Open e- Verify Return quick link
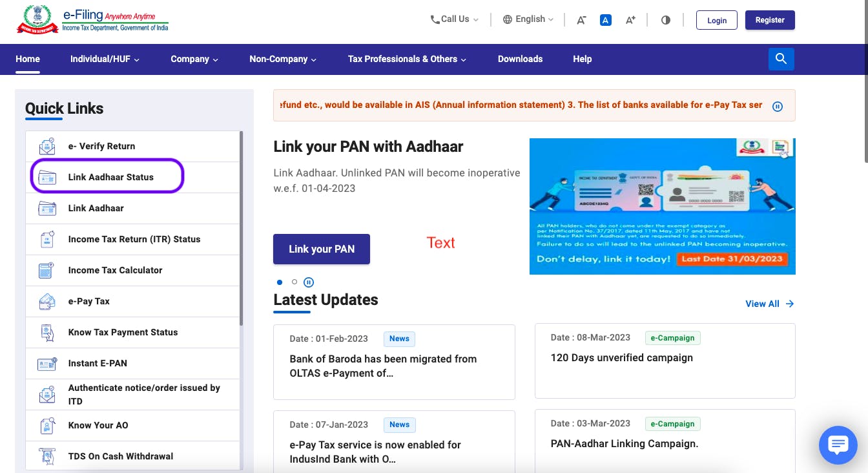The height and width of the screenshot is (473, 868). [x=132, y=146]
